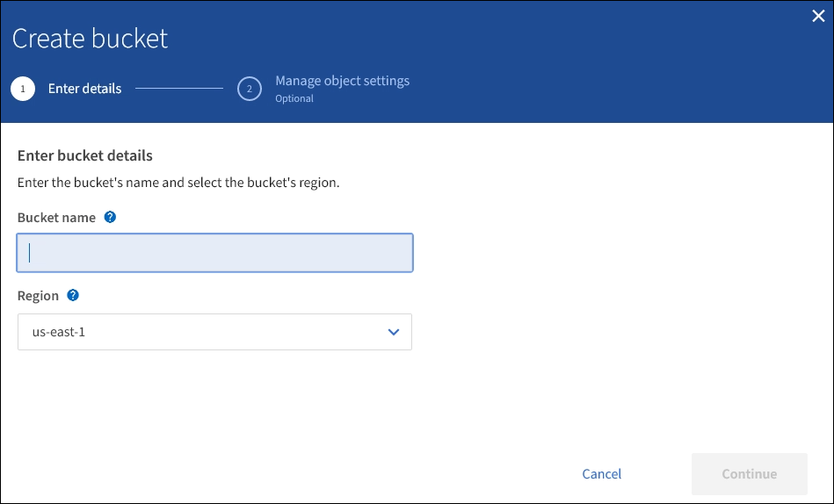The height and width of the screenshot is (504, 834).
Task: Click the step 1 circle indicator
Action: [23, 89]
